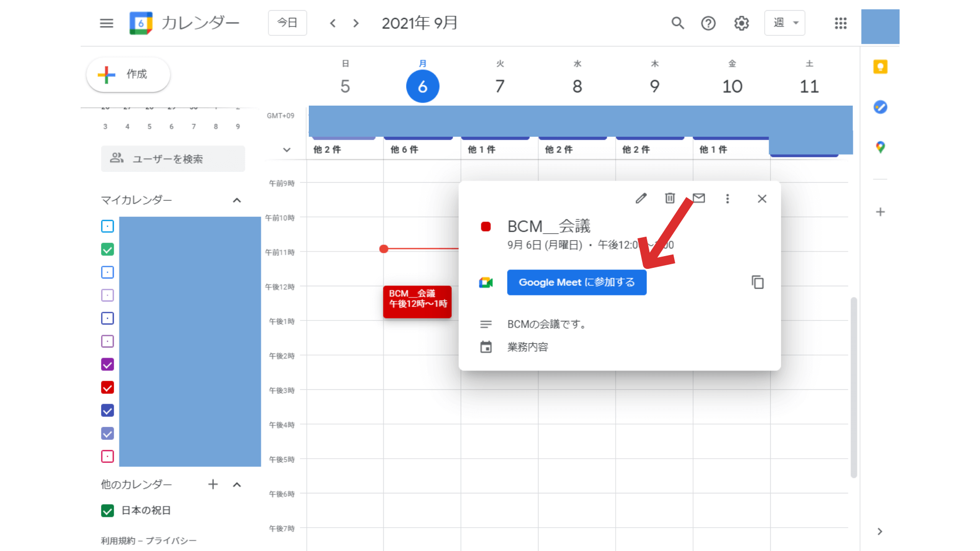
Task: Open the 週 view dropdown
Action: click(x=785, y=23)
